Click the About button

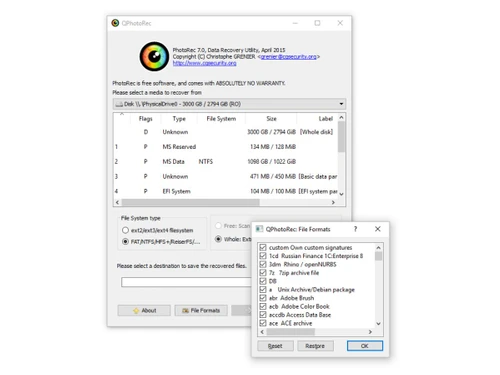click(144, 310)
